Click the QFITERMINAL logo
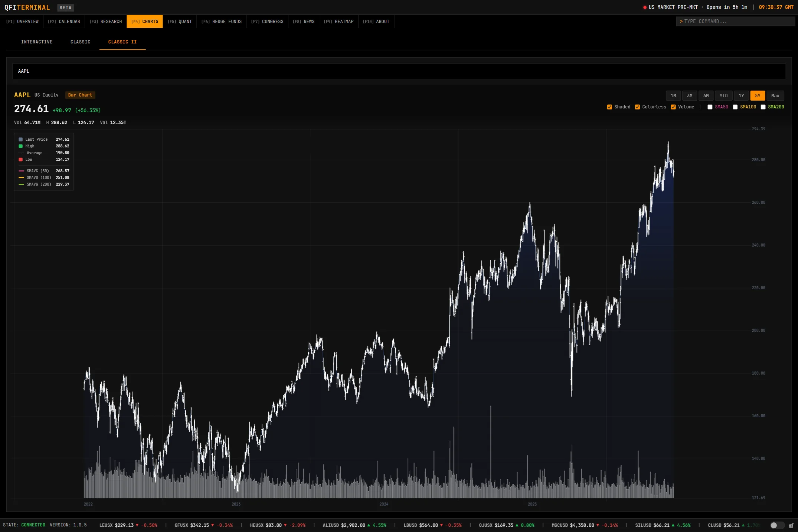This screenshot has height=532, width=798. (27, 7)
